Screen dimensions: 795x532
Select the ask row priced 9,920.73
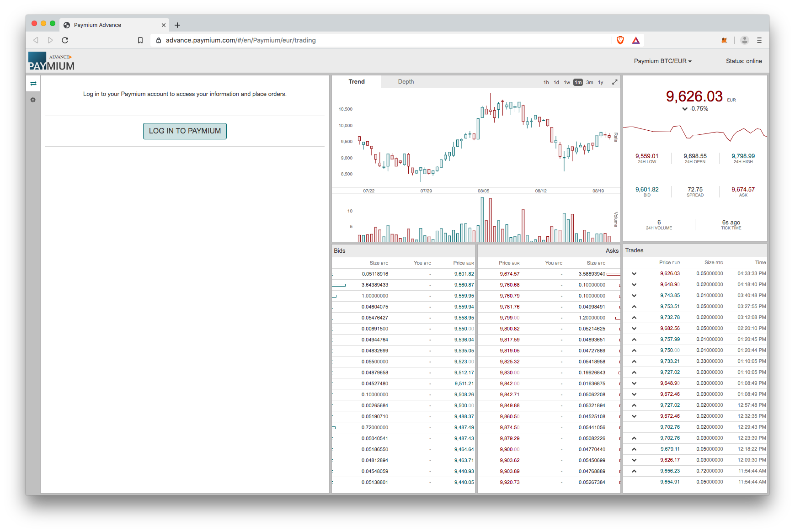click(549, 482)
